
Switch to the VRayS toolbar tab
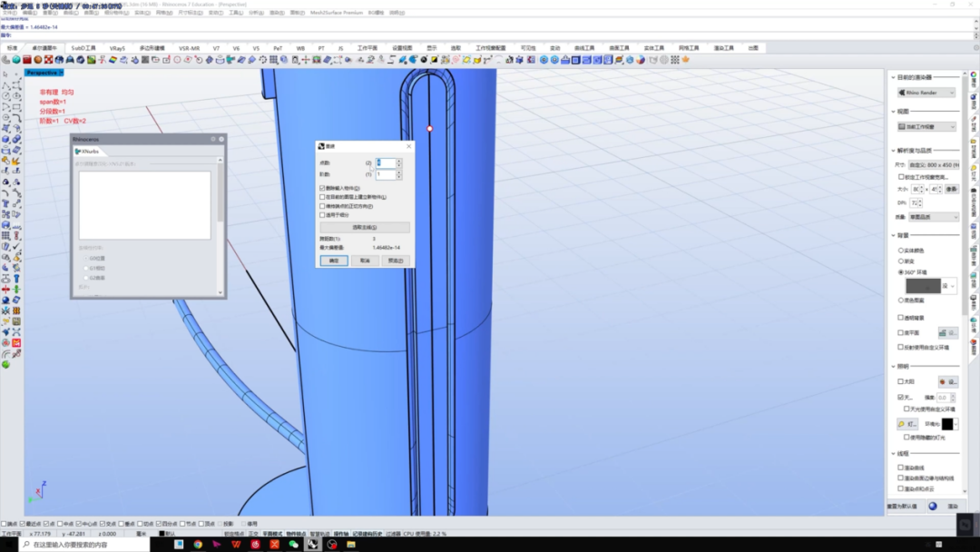117,48
